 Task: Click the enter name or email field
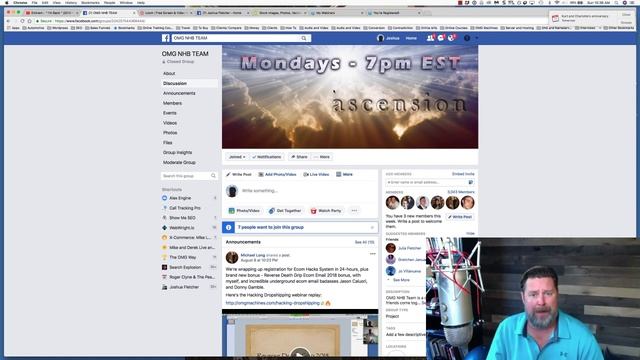coord(427,182)
